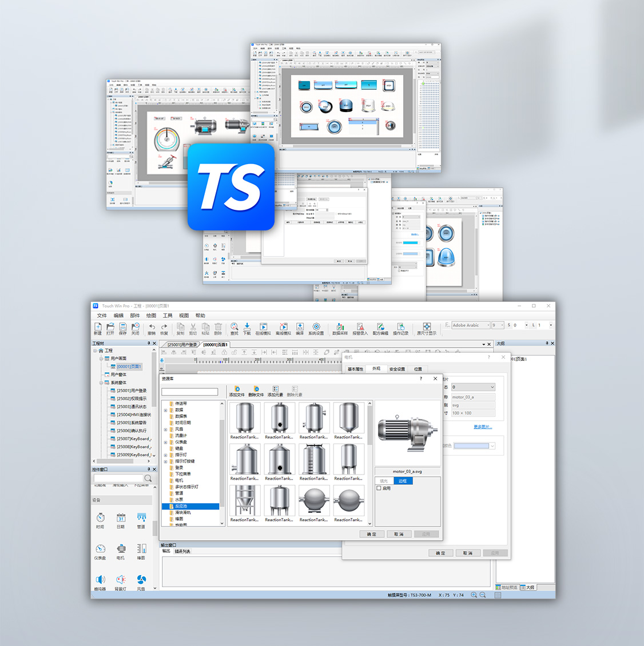Select the 电机 (motor) control icon
Screen dimensions: 644x646
tap(121, 549)
